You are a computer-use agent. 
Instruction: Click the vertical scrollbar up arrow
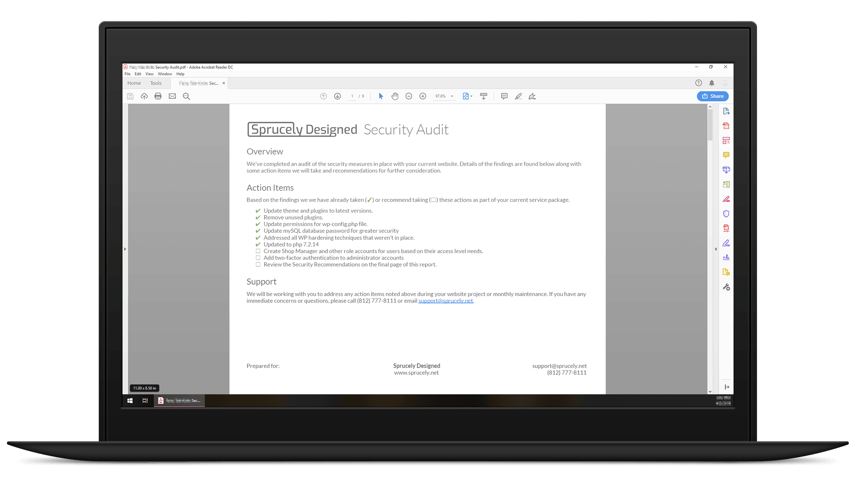710,107
